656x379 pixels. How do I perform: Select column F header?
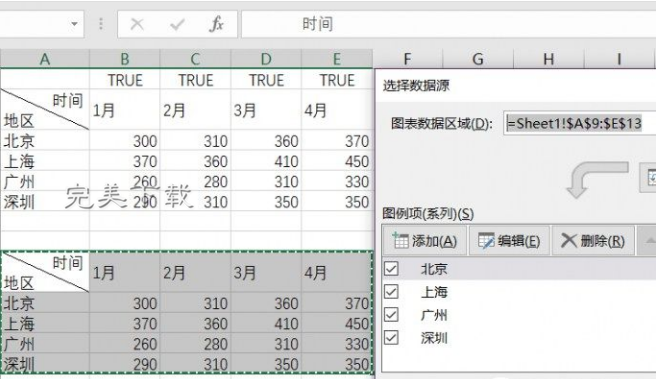tap(407, 59)
